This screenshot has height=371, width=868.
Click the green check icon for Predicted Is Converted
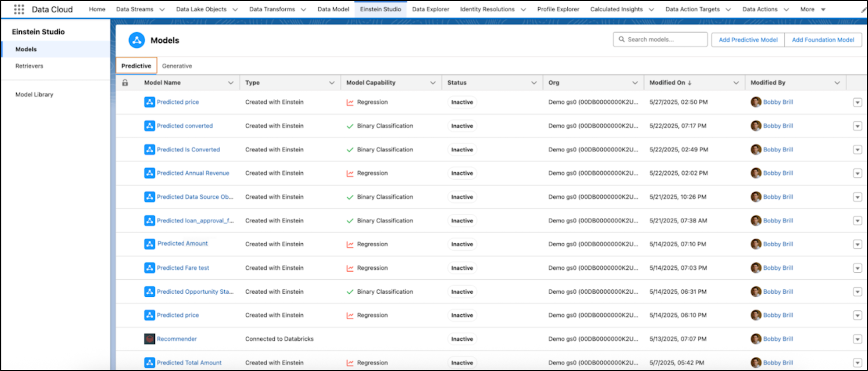(350, 150)
